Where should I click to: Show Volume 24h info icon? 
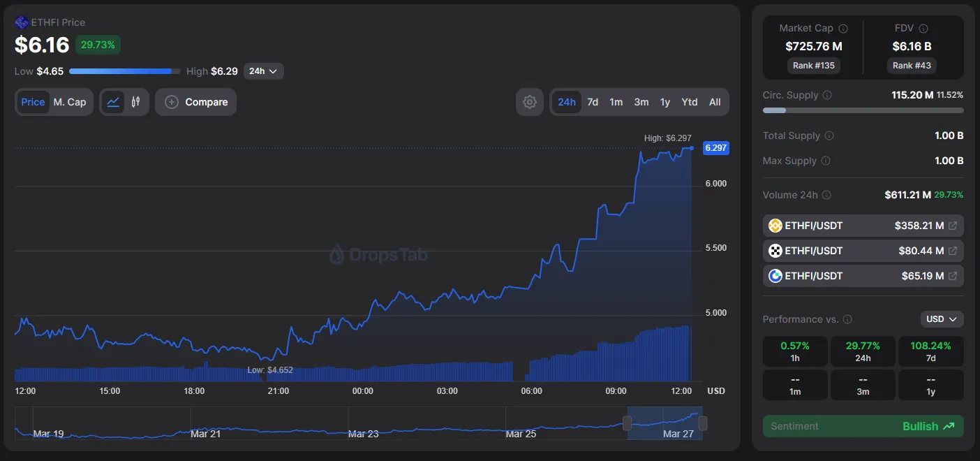pyautogui.click(x=826, y=195)
